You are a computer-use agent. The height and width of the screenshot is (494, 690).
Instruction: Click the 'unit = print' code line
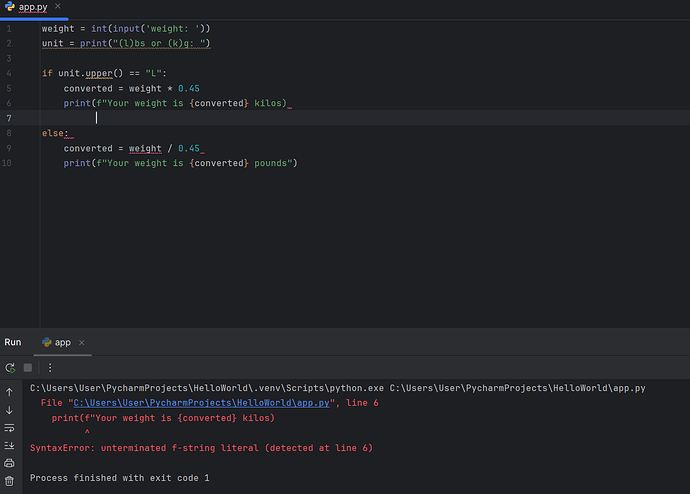[x=126, y=44]
